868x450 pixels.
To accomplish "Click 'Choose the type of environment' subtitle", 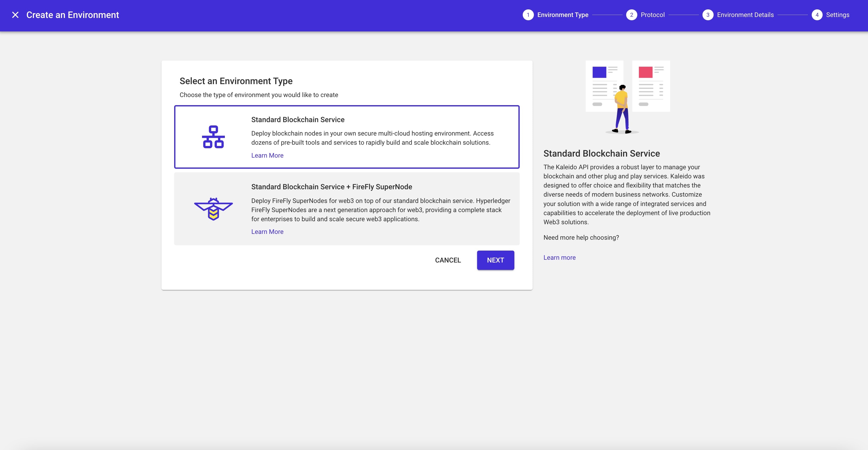I will (x=259, y=95).
